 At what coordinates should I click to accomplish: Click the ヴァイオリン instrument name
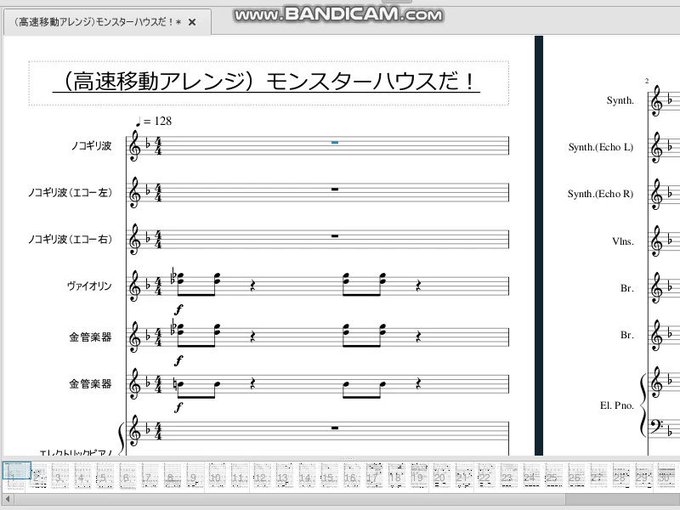89,286
